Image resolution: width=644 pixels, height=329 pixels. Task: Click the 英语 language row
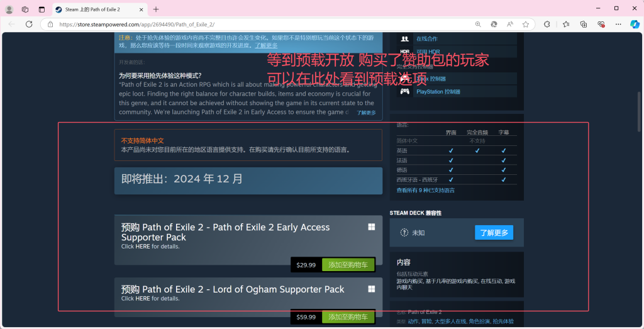pyautogui.click(x=457, y=151)
